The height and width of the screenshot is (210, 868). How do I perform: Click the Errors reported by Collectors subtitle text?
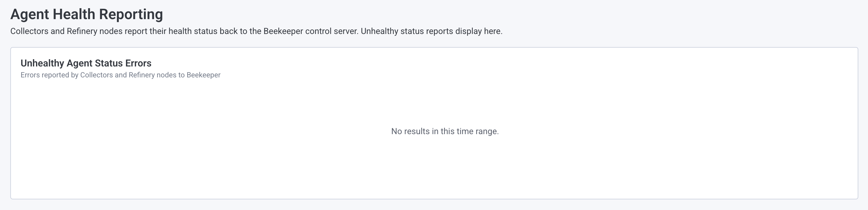click(120, 75)
